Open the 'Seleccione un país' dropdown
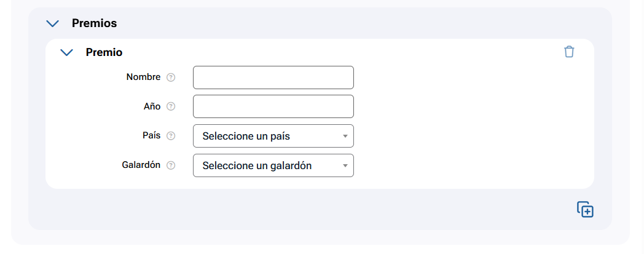Image resolution: width=644 pixels, height=254 pixels. (x=268, y=136)
